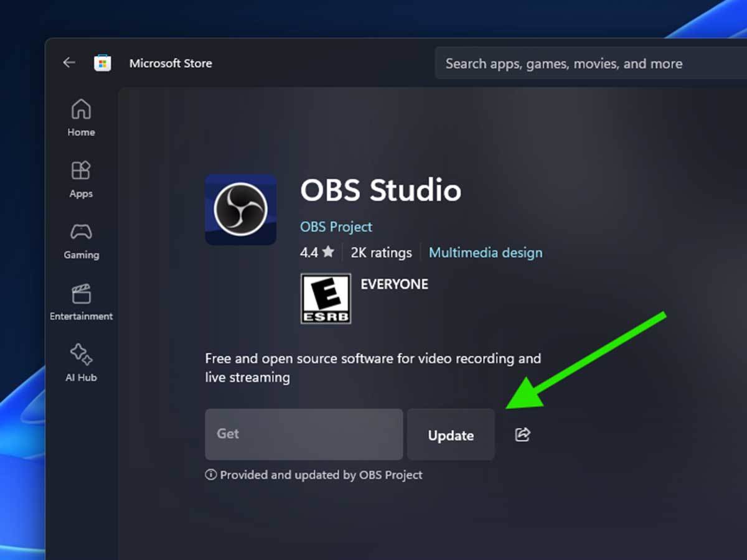
Task: Open the Multimedia design category link
Action: click(x=486, y=253)
